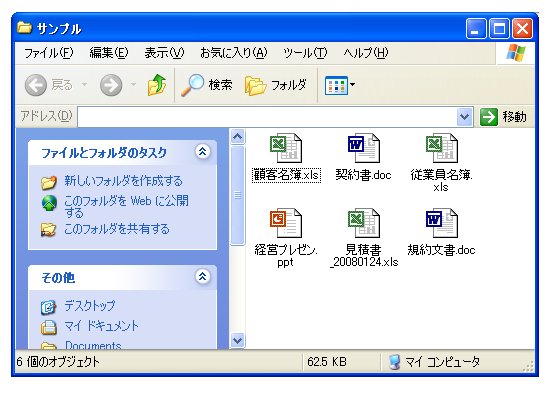Click the 顧客名簿.xls file name label
The width and height of the screenshot is (557, 397).
[286, 175]
